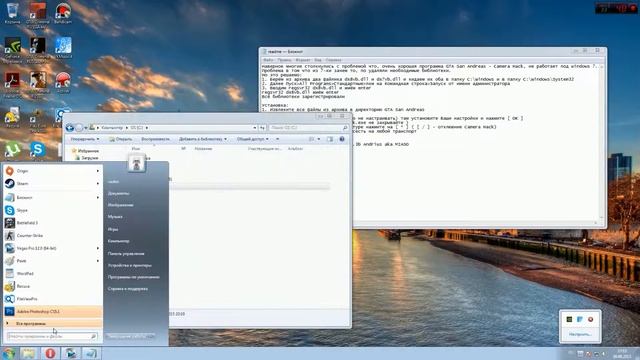Launch Battlefield 3 from the Start menu
The height and width of the screenshot is (360, 640).
tap(53, 223)
